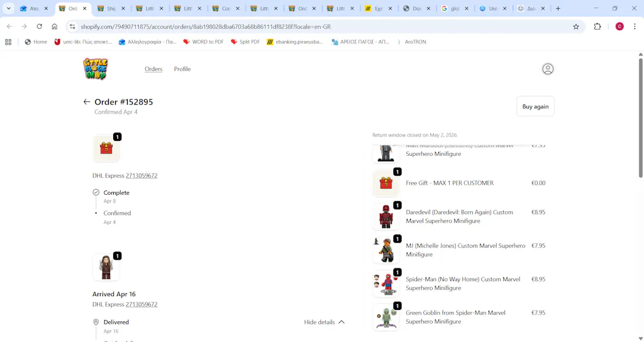Open the Αλληλογραφία bookmark
The width and height of the screenshot is (644, 342).
147,42
